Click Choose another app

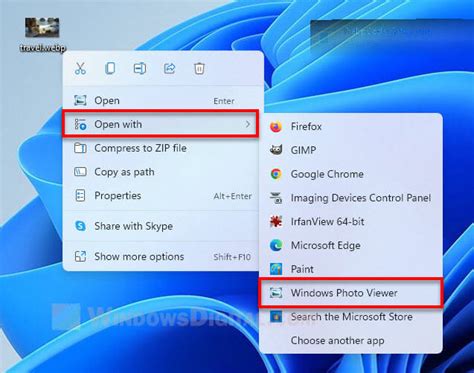tap(351, 341)
